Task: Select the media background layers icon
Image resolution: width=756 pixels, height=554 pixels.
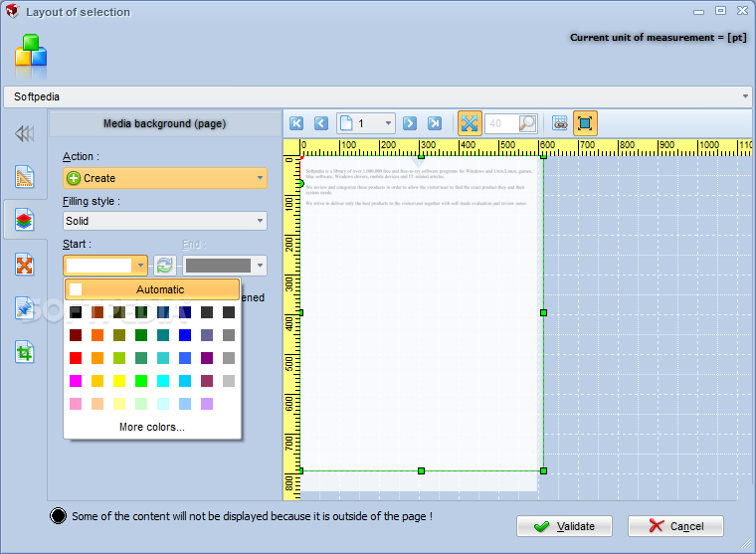Action: (25, 220)
